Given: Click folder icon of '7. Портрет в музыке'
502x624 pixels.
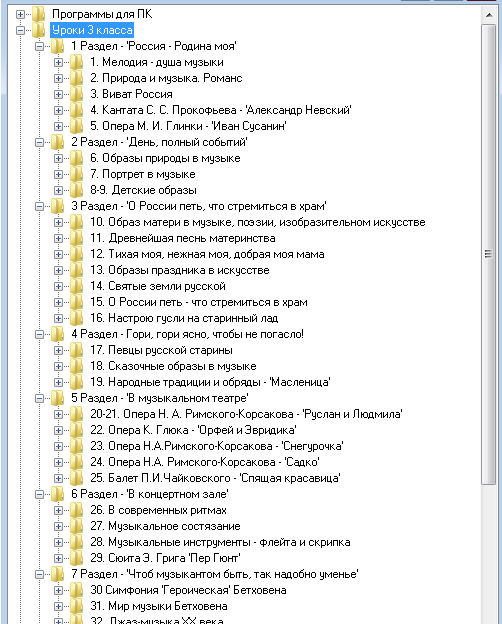Looking at the screenshot, I should 76,174.
